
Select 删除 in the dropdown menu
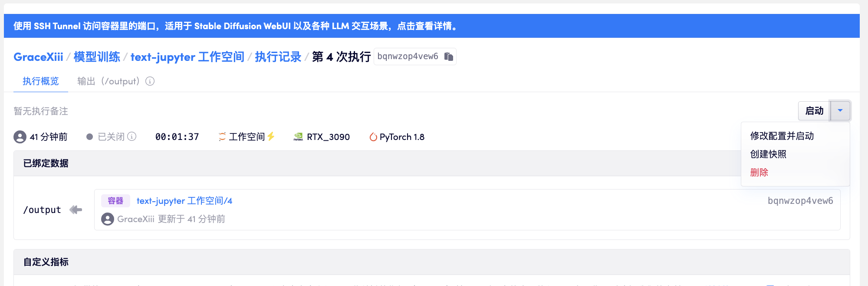(x=759, y=173)
